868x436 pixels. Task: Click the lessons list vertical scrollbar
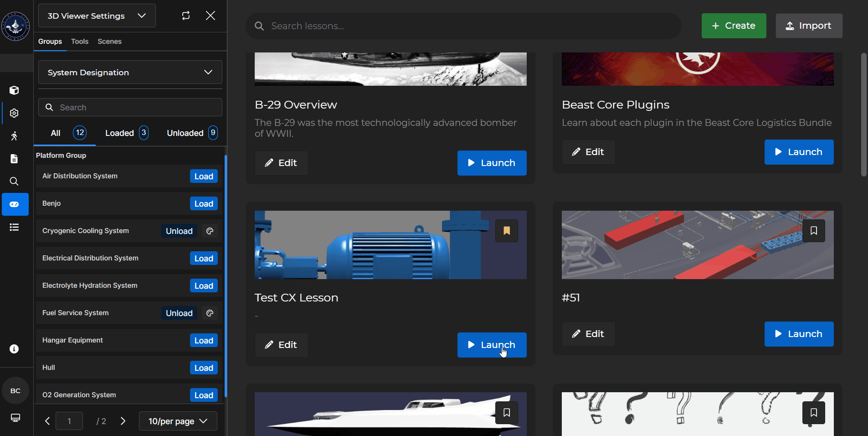pos(863,115)
